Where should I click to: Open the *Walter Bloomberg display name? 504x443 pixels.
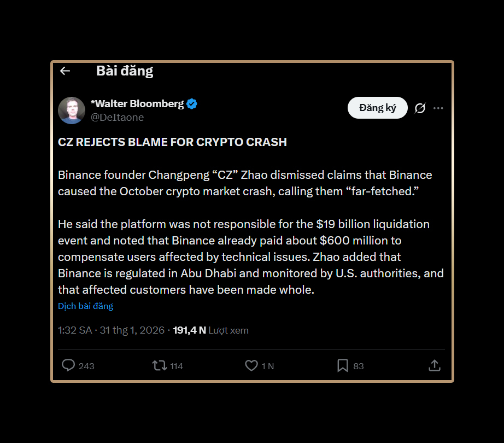point(137,103)
